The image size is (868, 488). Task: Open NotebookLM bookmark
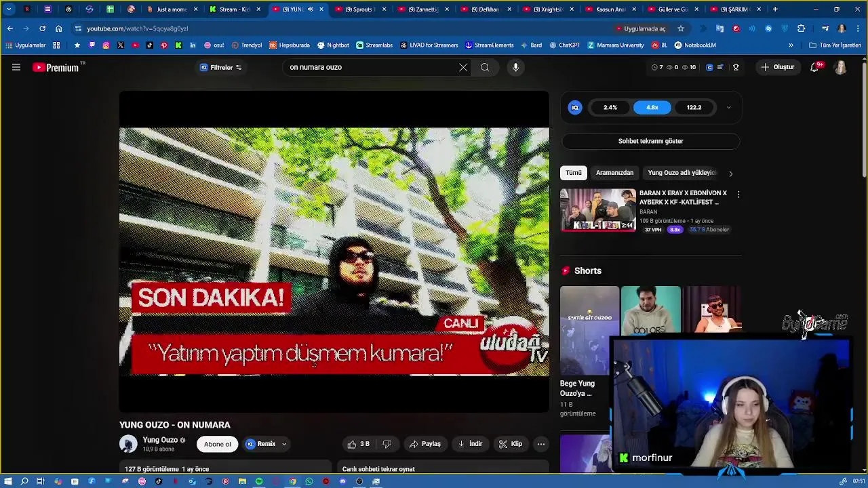pyautogui.click(x=694, y=45)
